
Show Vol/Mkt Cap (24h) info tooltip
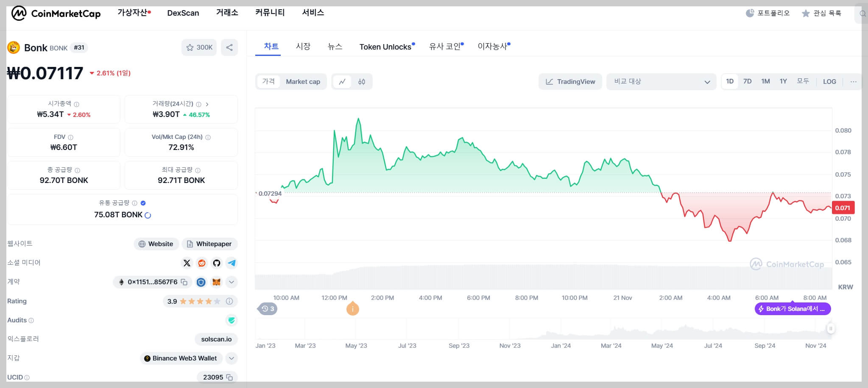tap(208, 137)
